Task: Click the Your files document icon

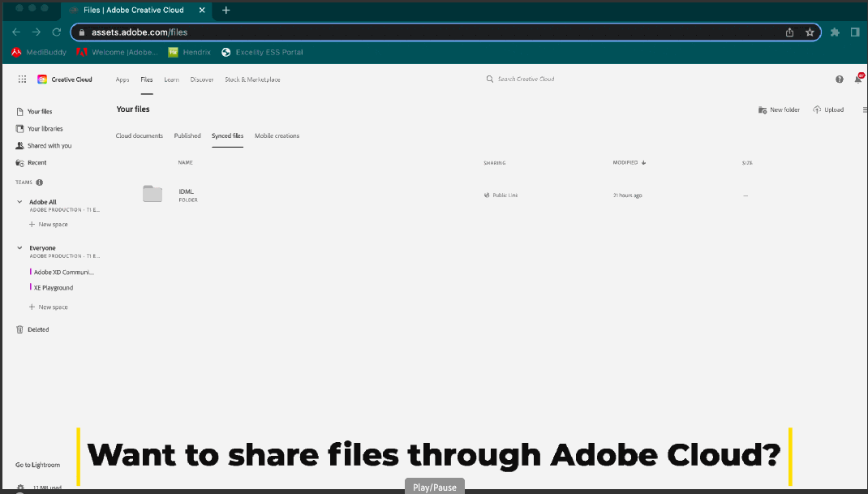Action: [x=20, y=111]
